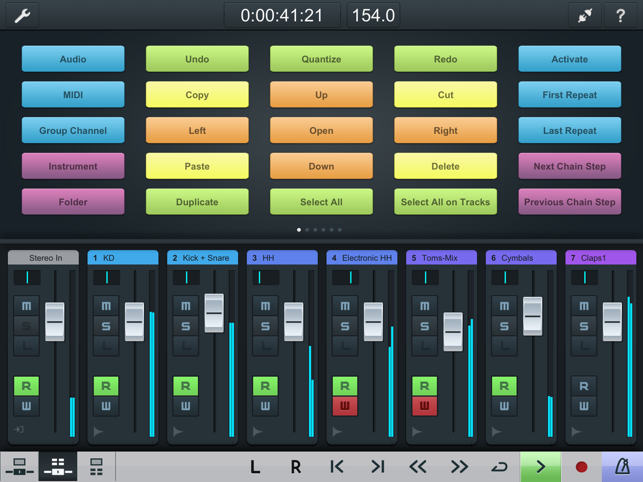Disable write automation on Toms-Mix track
The width and height of the screenshot is (643, 482).
[x=425, y=406]
